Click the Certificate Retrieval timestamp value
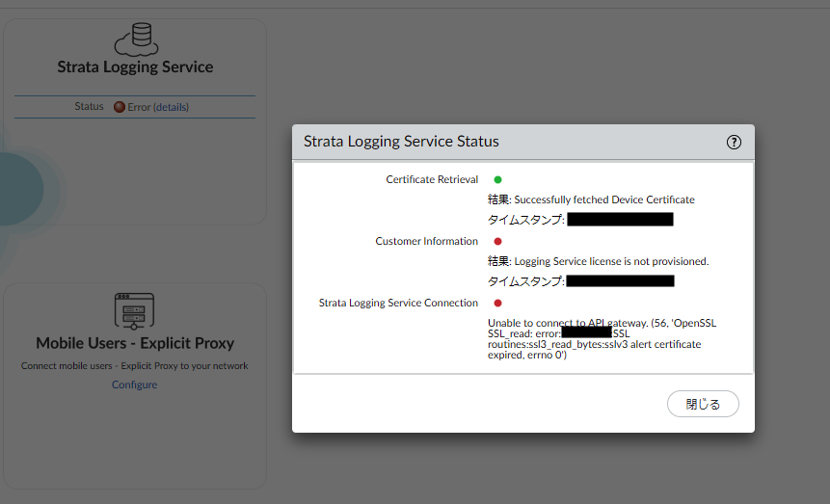The width and height of the screenshot is (830, 504). pos(620,220)
